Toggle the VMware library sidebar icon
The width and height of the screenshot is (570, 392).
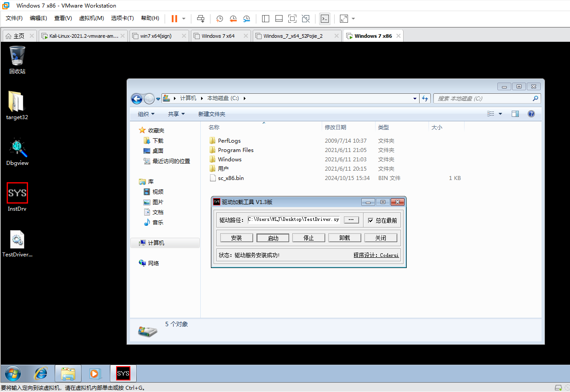pos(266,19)
